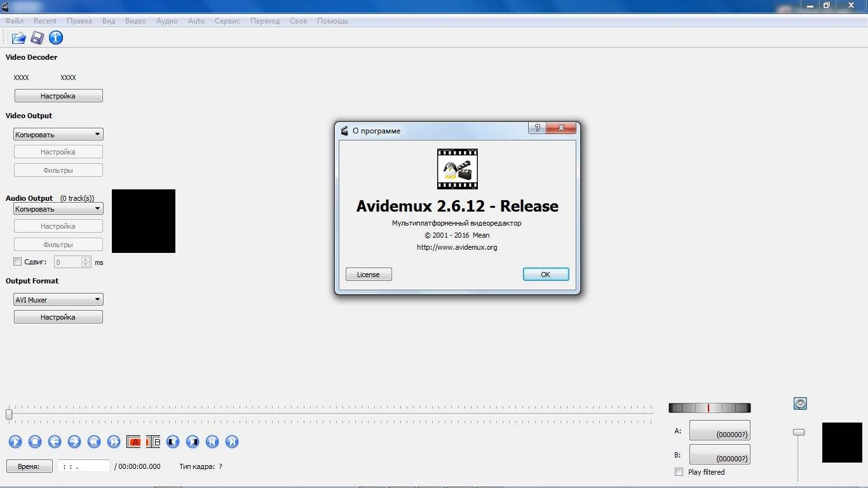Click the timeline seek slider handle
This screenshot has height=488, width=868.
tap(9, 414)
